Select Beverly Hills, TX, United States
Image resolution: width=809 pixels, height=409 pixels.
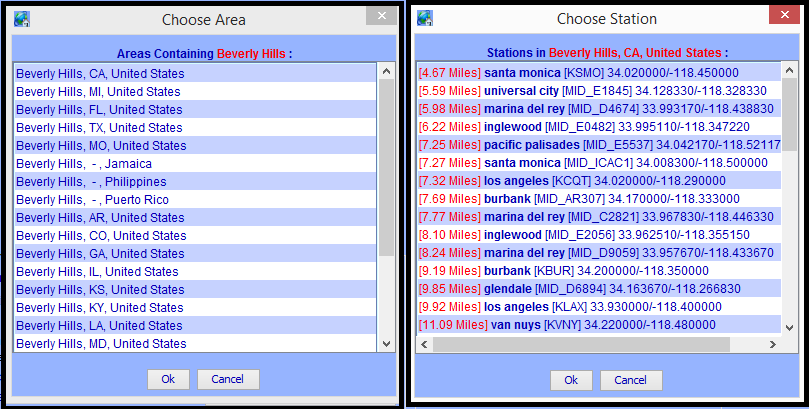(196, 128)
